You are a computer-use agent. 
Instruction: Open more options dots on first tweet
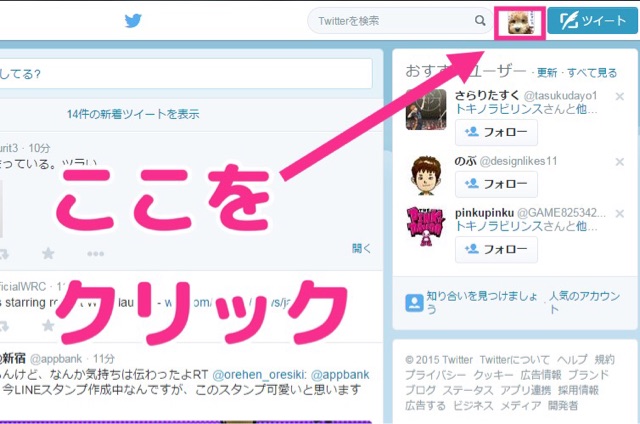coord(96,254)
